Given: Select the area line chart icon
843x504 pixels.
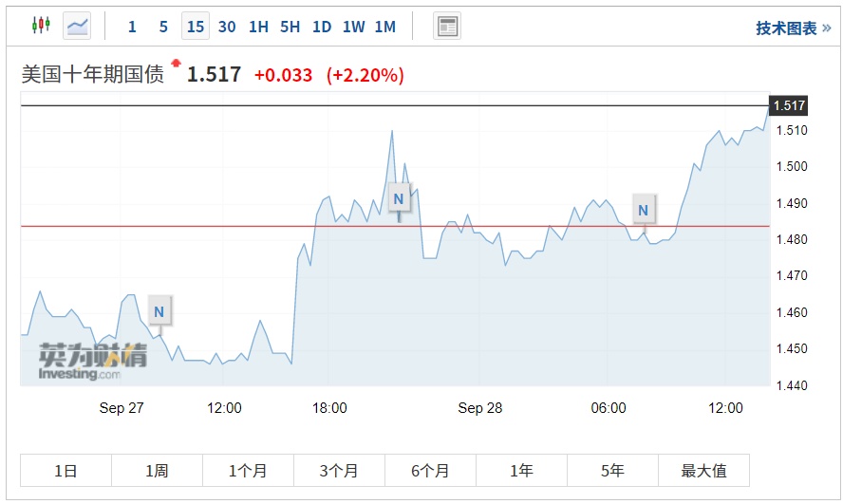Looking at the screenshot, I should click(x=77, y=26).
